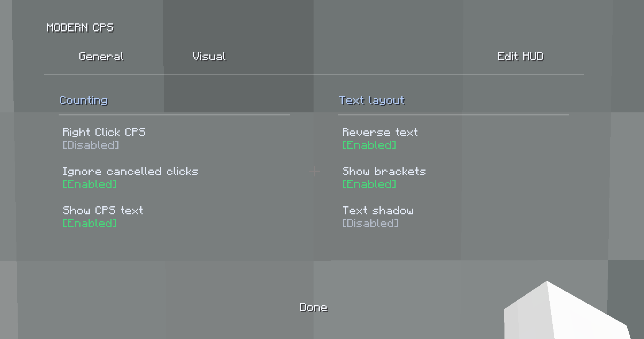The width and height of the screenshot is (644, 339).
Task: Click the MODERN CPS title
Action: point(80,28)
